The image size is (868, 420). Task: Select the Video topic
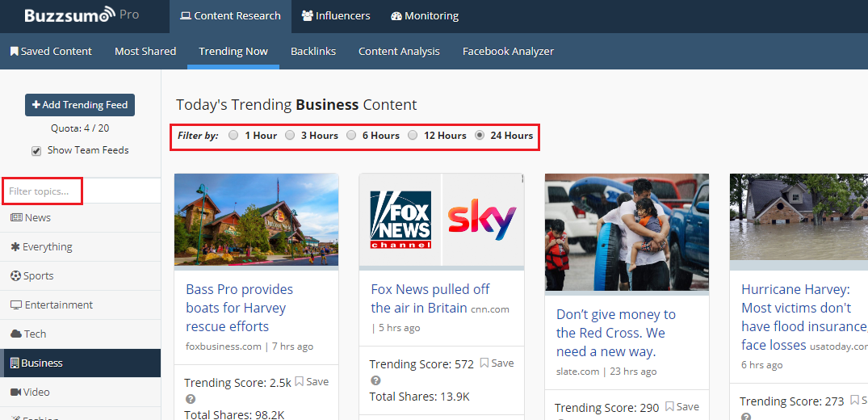tap(80, 392)
